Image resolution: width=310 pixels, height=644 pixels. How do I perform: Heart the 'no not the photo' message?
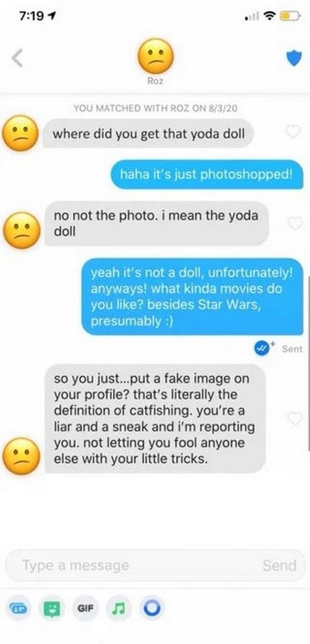(x=293, y=223)
